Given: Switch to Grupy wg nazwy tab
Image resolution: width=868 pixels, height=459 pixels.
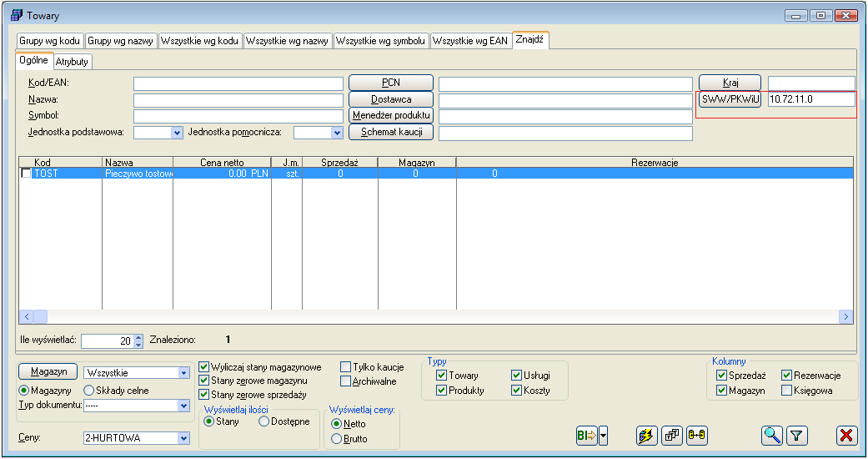Looking at the screenshot, I should point(121,40).
